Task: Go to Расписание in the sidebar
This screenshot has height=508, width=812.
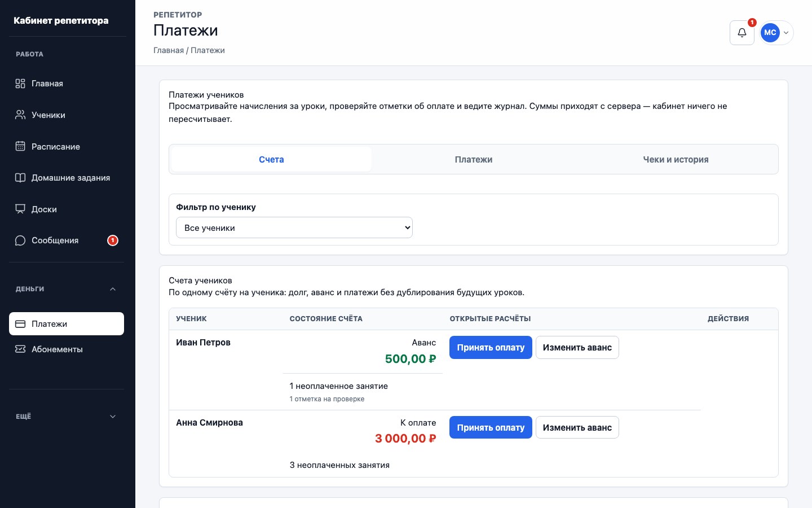Action: point(67,146)
